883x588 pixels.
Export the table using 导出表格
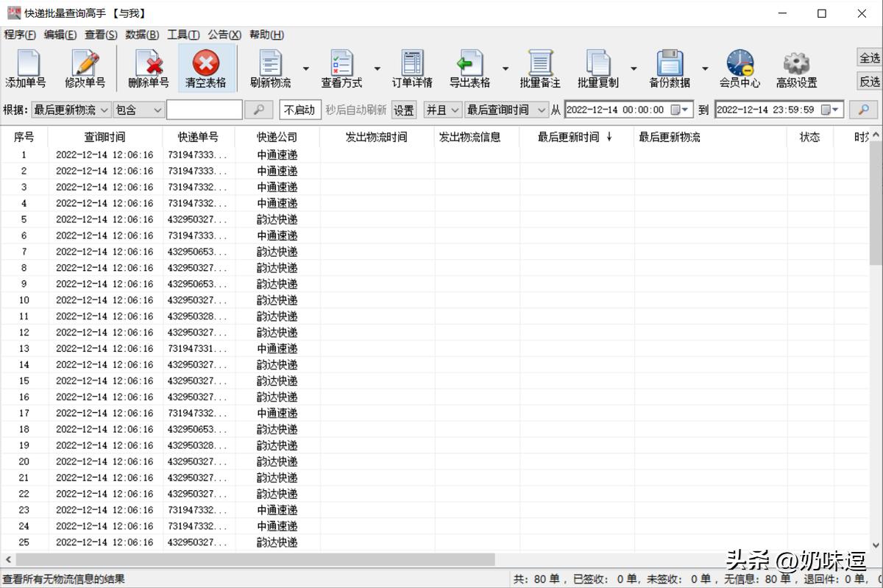469,67
